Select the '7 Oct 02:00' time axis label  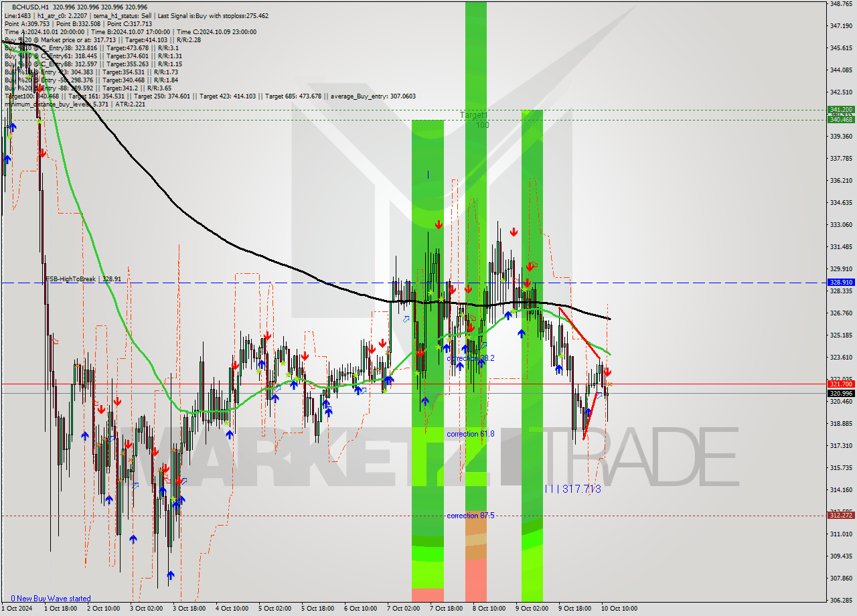tap(403, 609)
